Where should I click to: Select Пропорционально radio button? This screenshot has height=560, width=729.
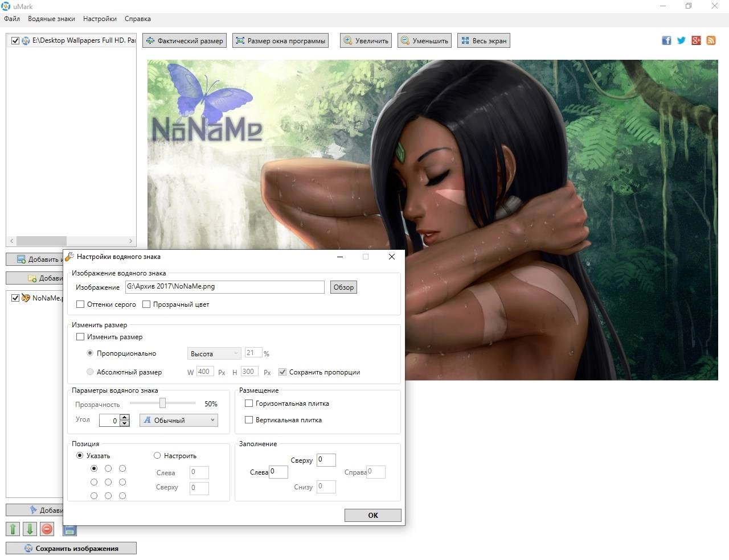pyautogui.click(x=90, y=353)
